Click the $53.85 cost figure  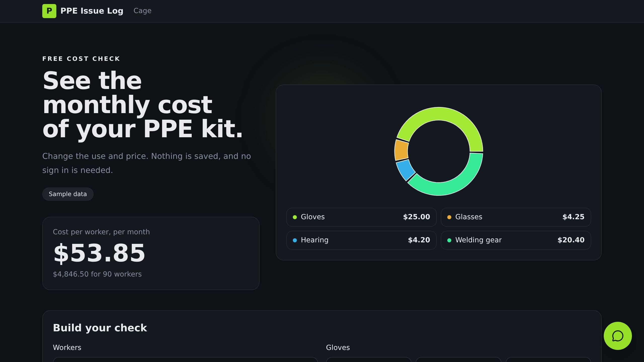point(99,253)
